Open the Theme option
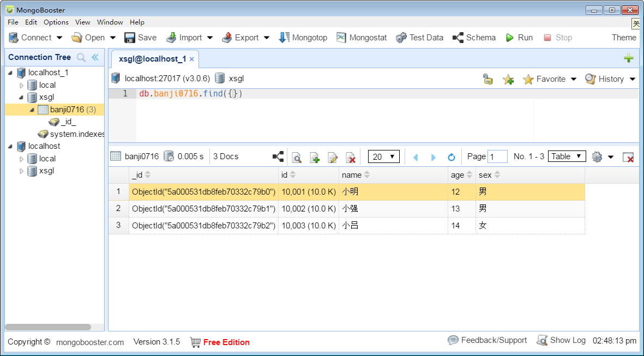This screenshot has height=356, width=644. [x=624, y=38]
